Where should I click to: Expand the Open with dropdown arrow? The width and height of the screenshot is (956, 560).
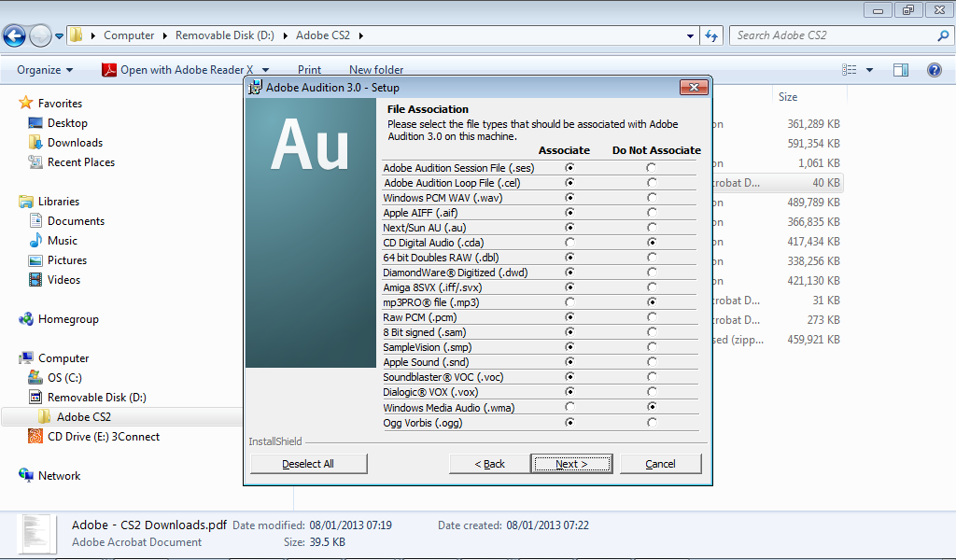coord(265,71)
